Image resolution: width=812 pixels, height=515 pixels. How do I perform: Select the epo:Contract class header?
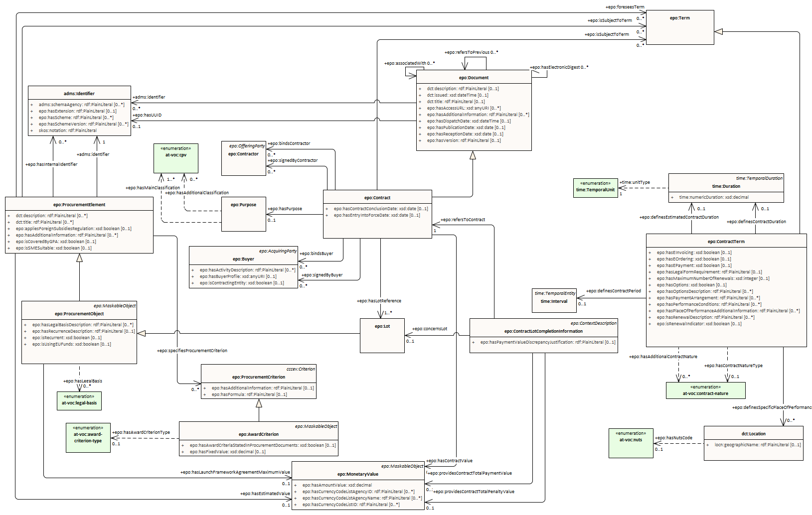pos(377,198)
